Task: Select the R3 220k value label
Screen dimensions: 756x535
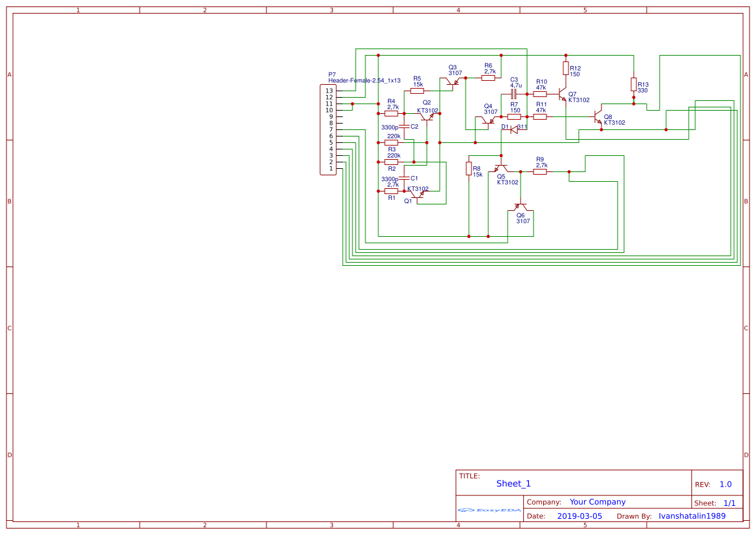Action: [394, 136]
